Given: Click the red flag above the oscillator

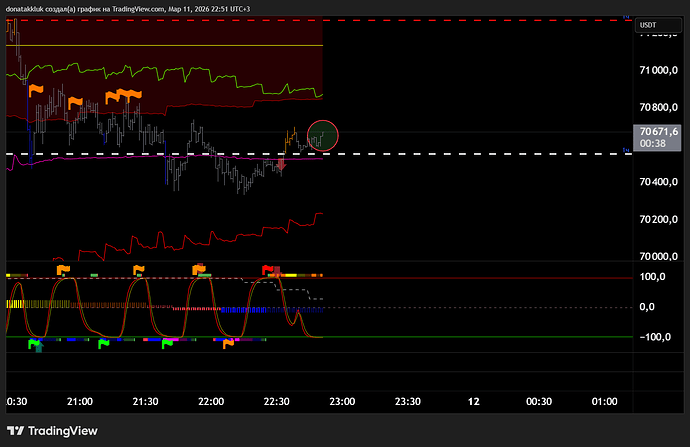Looking at the screenshot, I should tap(269, 269).
